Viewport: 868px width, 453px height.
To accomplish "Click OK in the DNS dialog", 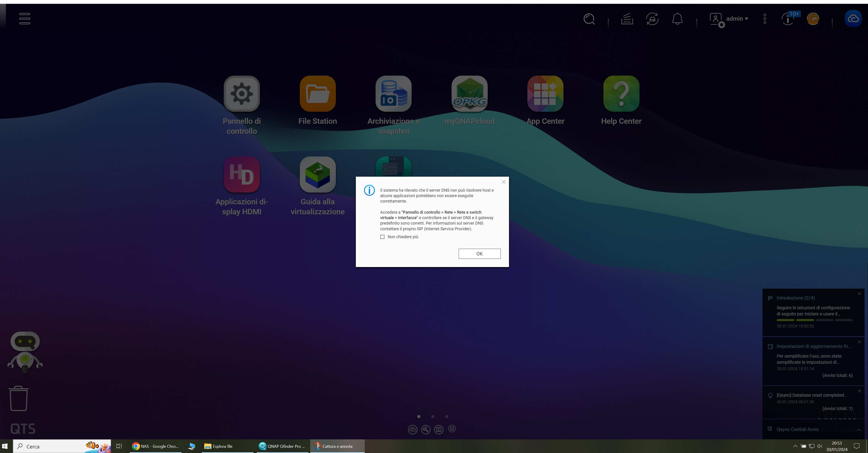I will pyautogui.click(x=479, y=254).
